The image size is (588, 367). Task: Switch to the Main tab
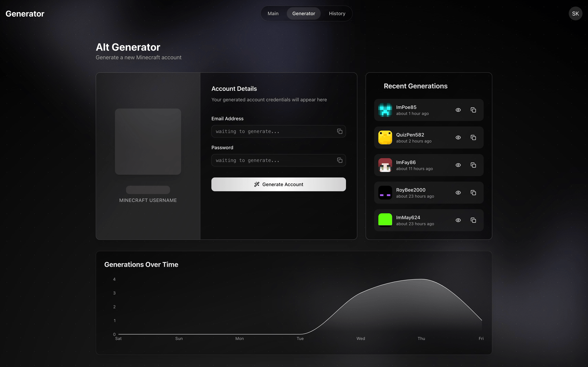[273, 13]
